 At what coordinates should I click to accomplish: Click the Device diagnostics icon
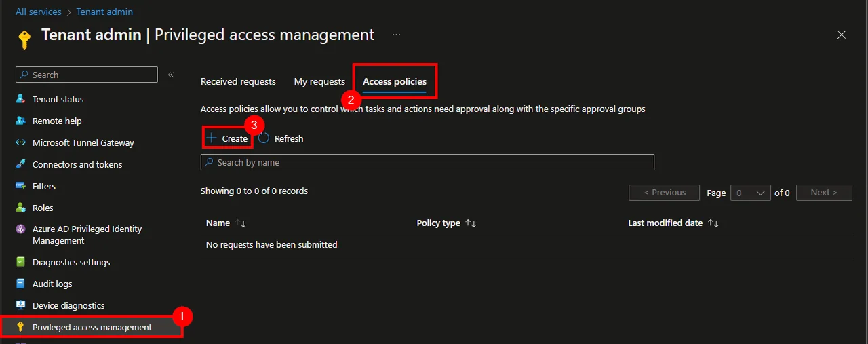(20, 305)
